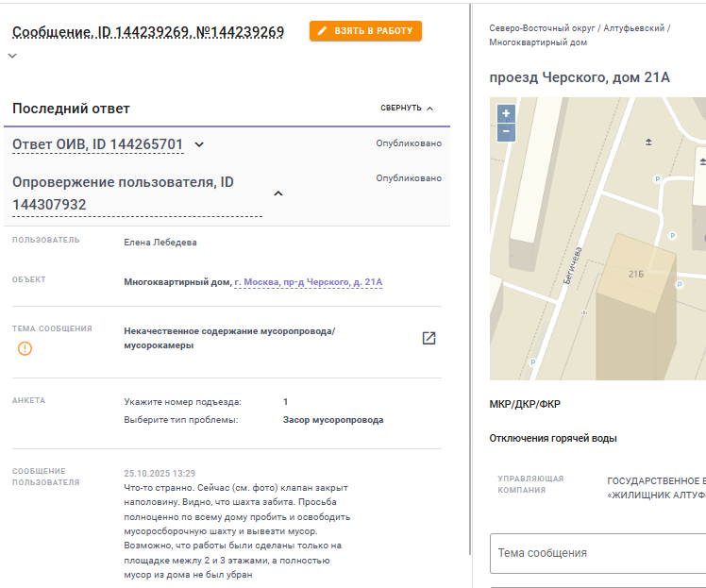Viewport: 706px width, 588px height.
Task: Collapse the 'Опровержение пользователя' chevron
Action: pyautogui.click(x=278, y=193)
